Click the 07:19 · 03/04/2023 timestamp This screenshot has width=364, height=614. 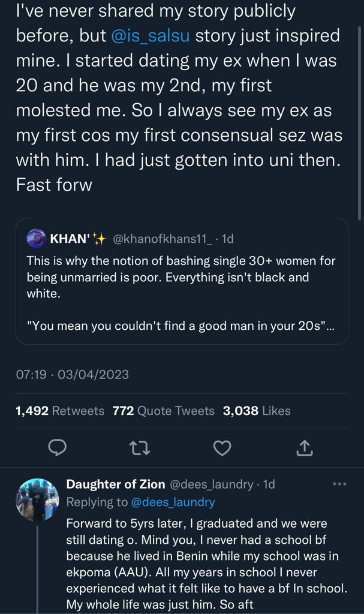[72, 375]
